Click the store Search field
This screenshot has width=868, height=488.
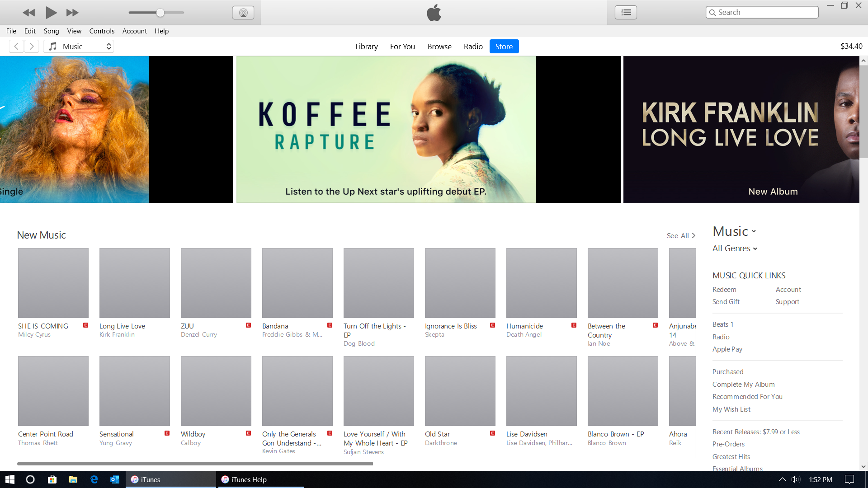[764, 13]
